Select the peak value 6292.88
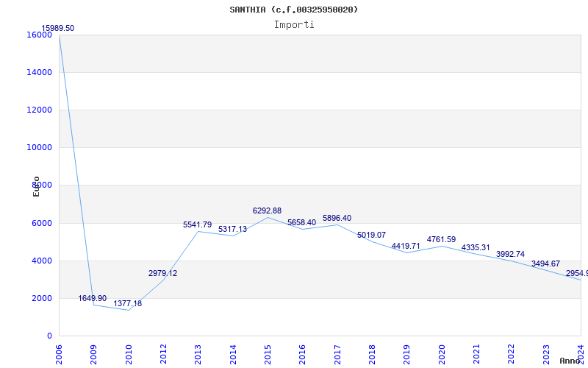The image size is (588, 368). (x=267, y=210)
